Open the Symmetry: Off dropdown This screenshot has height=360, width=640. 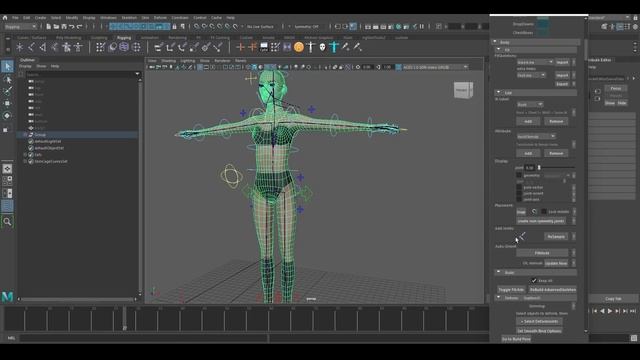(x=306, y=27)
